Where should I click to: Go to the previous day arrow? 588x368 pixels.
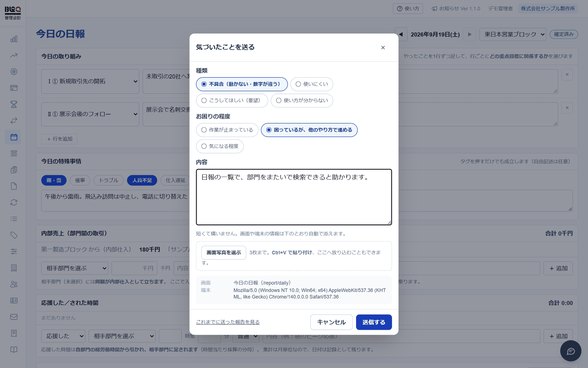point(401,34)
